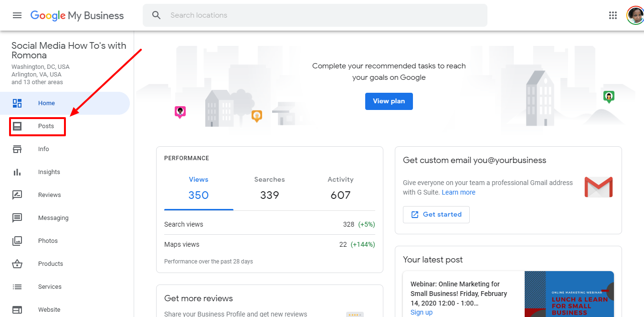Screen dimensions: 644x317
Task: Click the Website icon in sidebar
Action: click(x=17, y=310)
